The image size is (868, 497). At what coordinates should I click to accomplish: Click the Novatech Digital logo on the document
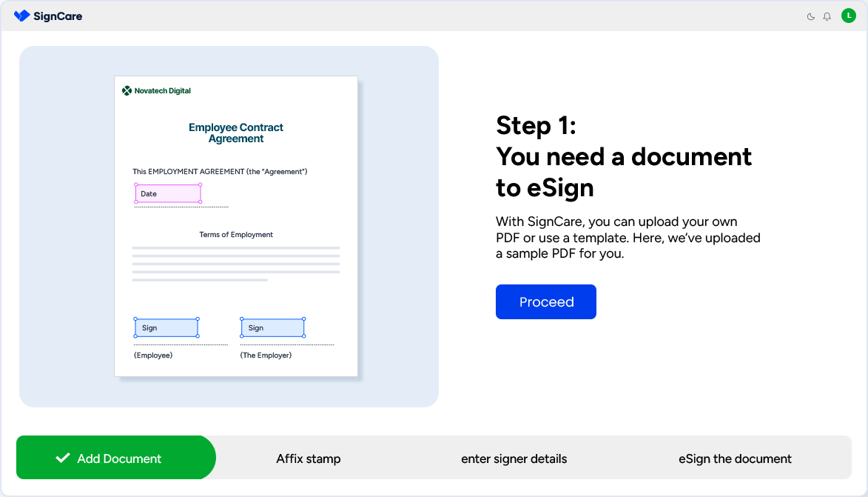[x=156, y=90]
